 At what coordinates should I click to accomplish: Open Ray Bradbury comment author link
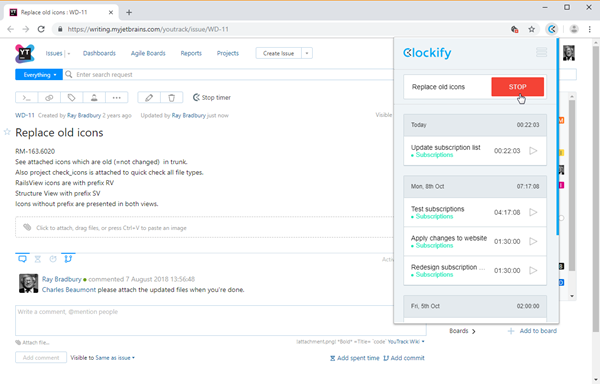click(x=62, y=279)
